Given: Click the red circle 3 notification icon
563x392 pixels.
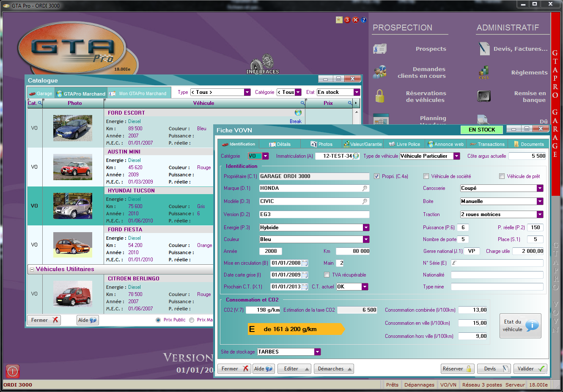Looking at the screenshot, I should coord(347,20).
